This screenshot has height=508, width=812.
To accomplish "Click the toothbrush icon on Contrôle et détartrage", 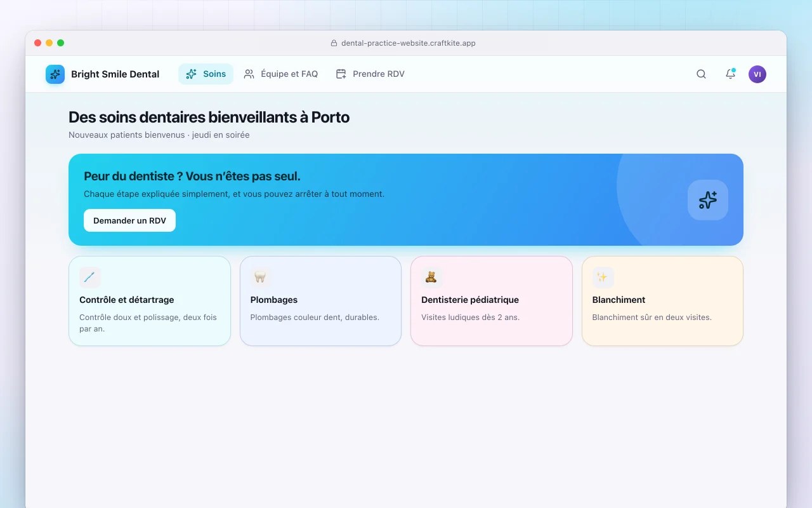I will click(x=90, y=277).
